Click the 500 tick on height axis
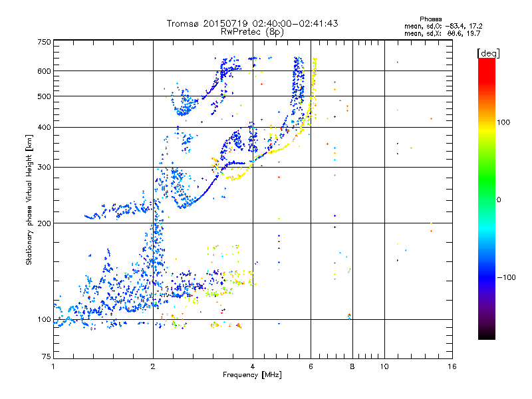 click(44, 96)
